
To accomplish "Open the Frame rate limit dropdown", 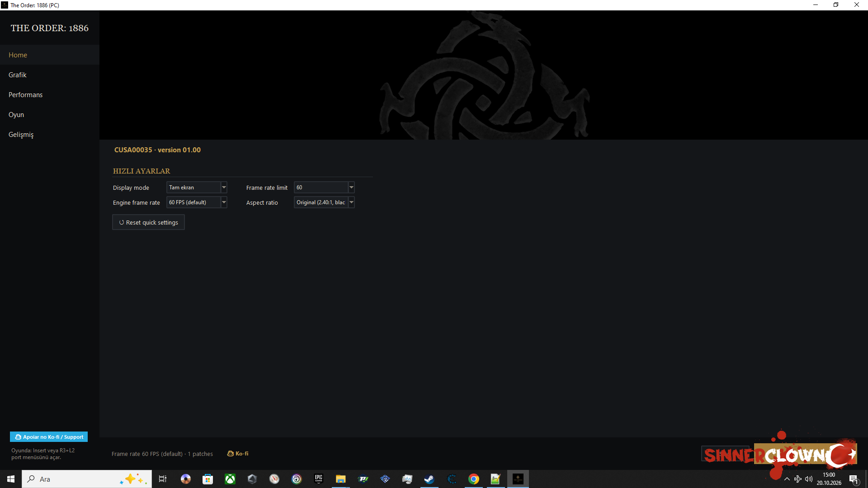I will click(324, 188).
